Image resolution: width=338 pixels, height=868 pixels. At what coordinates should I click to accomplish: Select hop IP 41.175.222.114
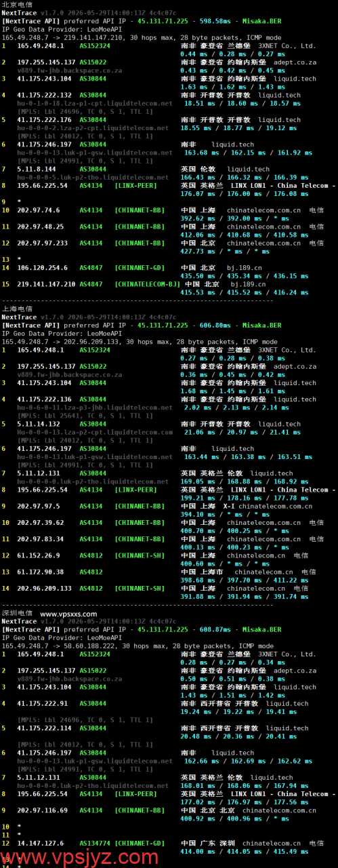[x=44, y=728]
